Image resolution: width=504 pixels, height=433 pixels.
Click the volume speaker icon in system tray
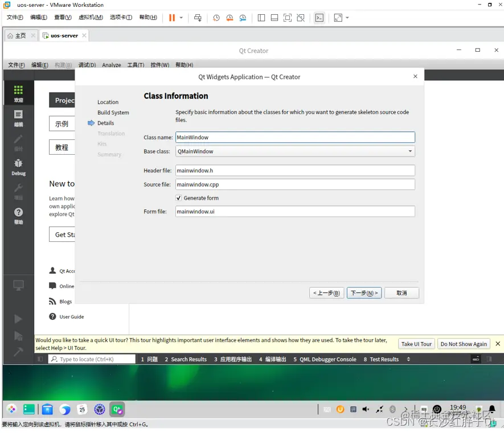(366, 409)
